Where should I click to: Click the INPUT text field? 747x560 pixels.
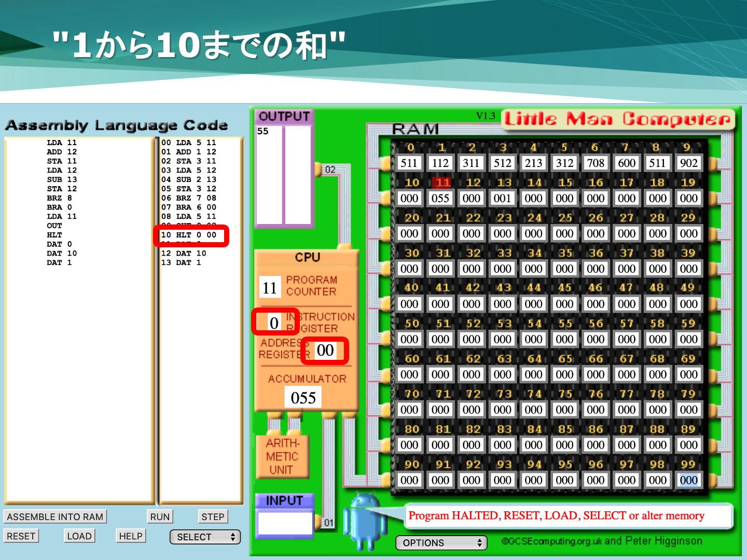(285, 523)
